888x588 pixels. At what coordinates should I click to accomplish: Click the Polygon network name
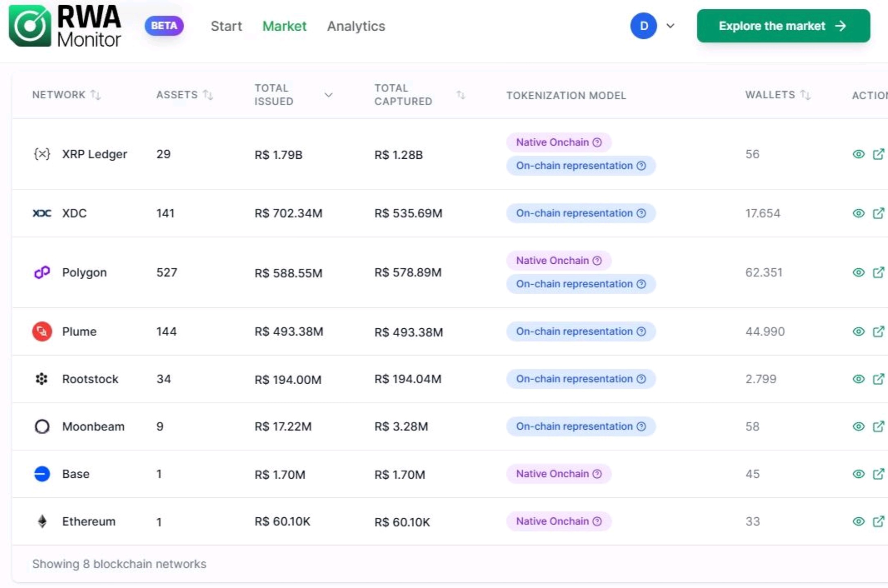pyautogui.click(x=84, y=272)
